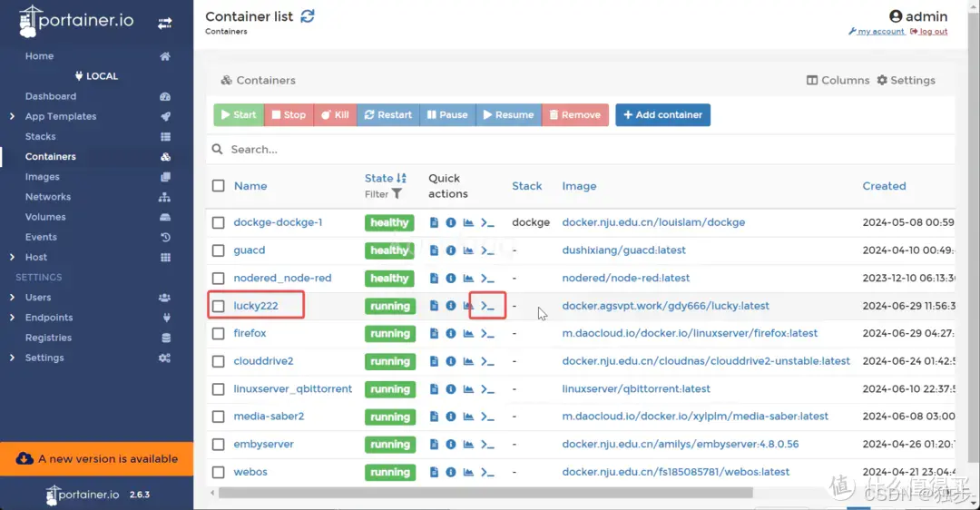Image resolution: width=980 pixels, height=510 pixels.
Task: View logs icon for webos
Action: pos(434,472)
